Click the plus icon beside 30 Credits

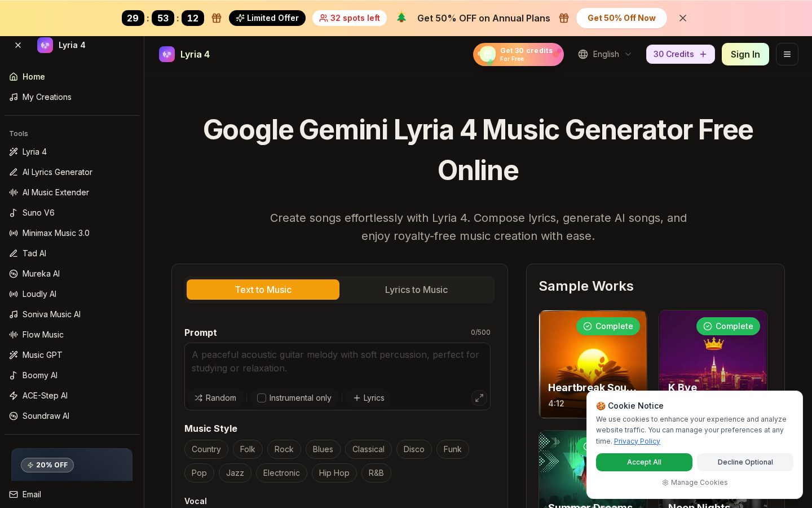[x=703, y=54]
